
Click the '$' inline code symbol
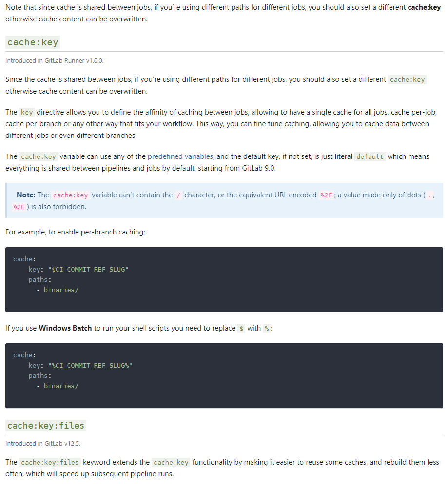coord(241,328)
